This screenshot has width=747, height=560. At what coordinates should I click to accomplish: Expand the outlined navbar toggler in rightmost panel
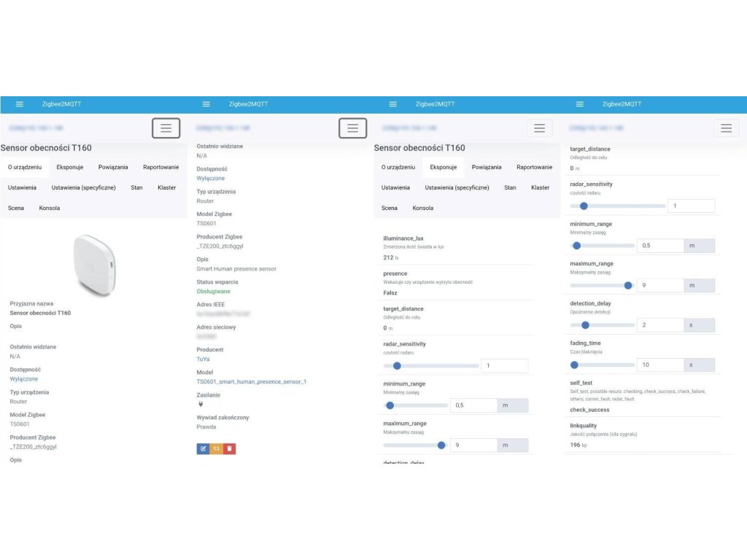click(725, 128)
